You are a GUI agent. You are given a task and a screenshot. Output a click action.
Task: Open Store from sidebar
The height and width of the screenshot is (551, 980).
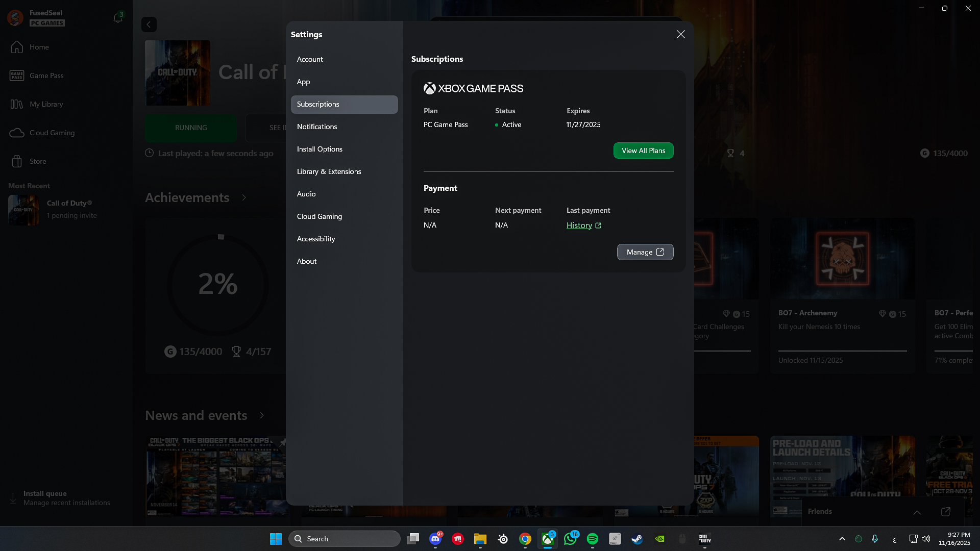tap(66, 161)
